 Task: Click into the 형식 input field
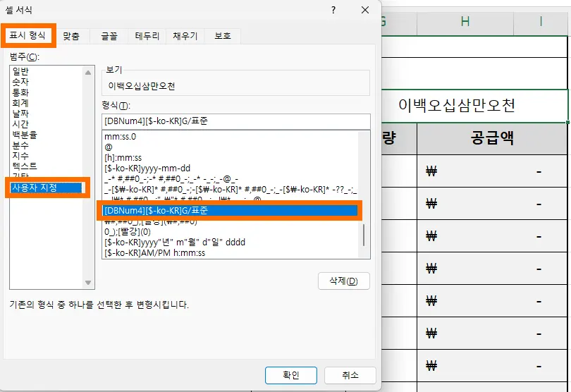pyautogui.click(x=236, y=121)
